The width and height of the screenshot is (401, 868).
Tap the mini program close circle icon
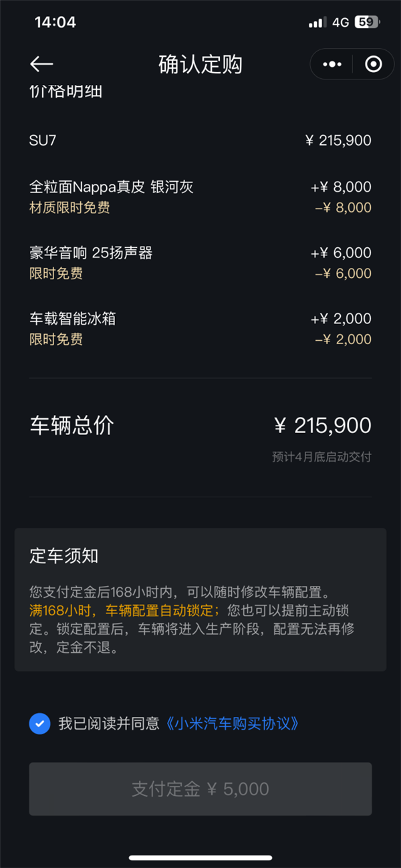[373, 64]
